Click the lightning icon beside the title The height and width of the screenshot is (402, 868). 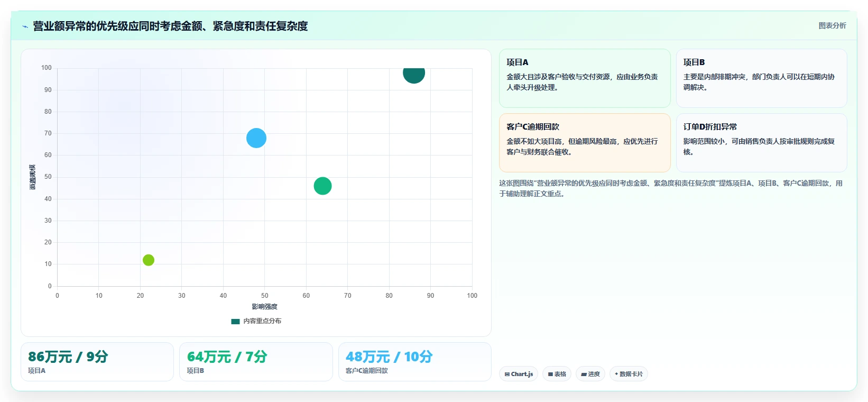click(x=25, y=26)
